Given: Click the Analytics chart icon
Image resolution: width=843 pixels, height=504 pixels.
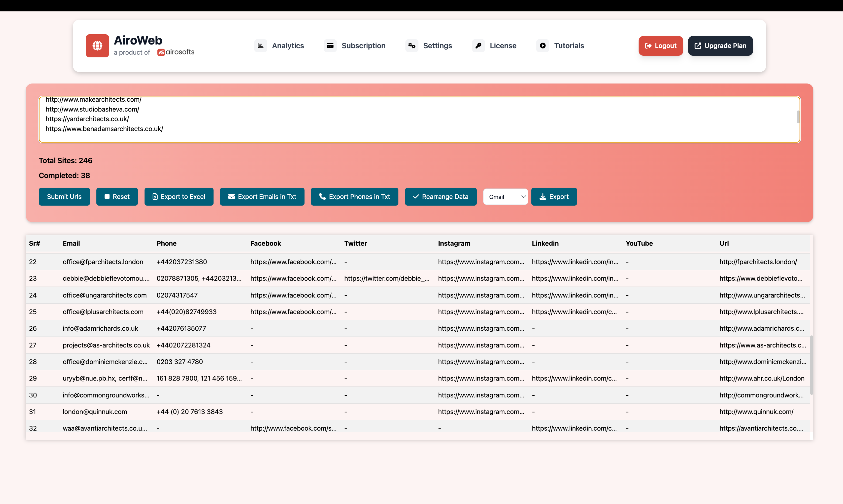Looking at the screenshot, I should (x=260, y=45).
